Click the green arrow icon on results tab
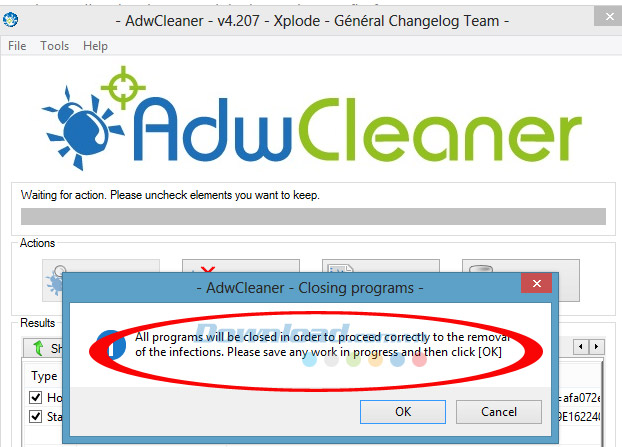 [38, 348]
